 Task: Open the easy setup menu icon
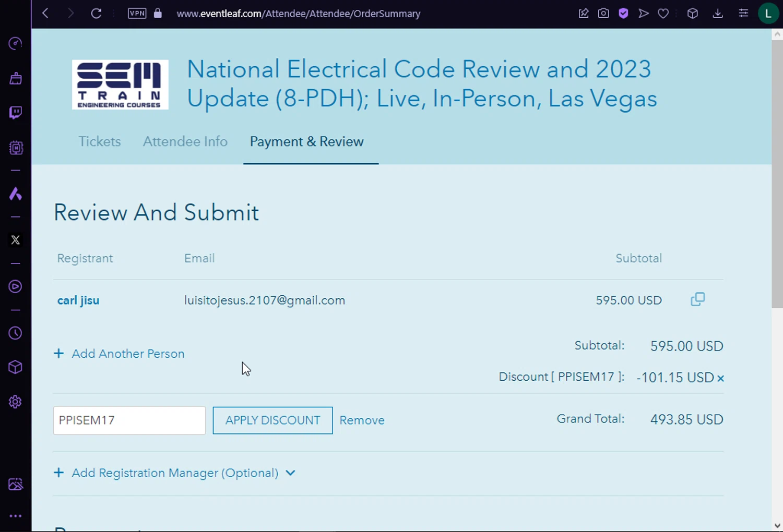pos(743,13)
